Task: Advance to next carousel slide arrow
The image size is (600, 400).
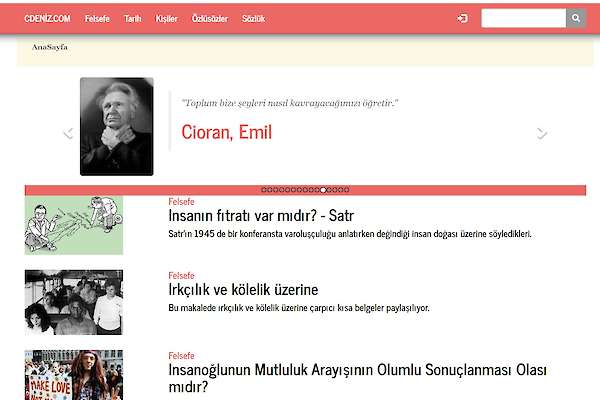Action: [x=542, y=132]
